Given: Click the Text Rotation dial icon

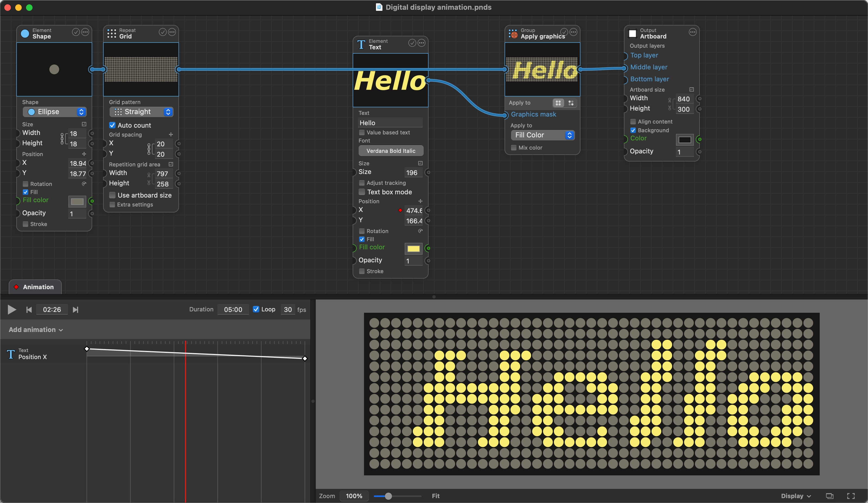Looking at the screenshot, I should pos(420,231).
